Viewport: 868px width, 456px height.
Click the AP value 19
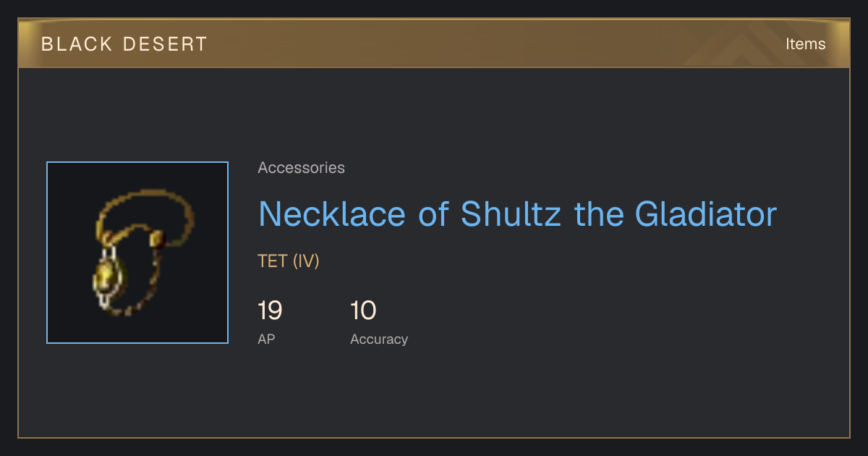tap(270, 311)
